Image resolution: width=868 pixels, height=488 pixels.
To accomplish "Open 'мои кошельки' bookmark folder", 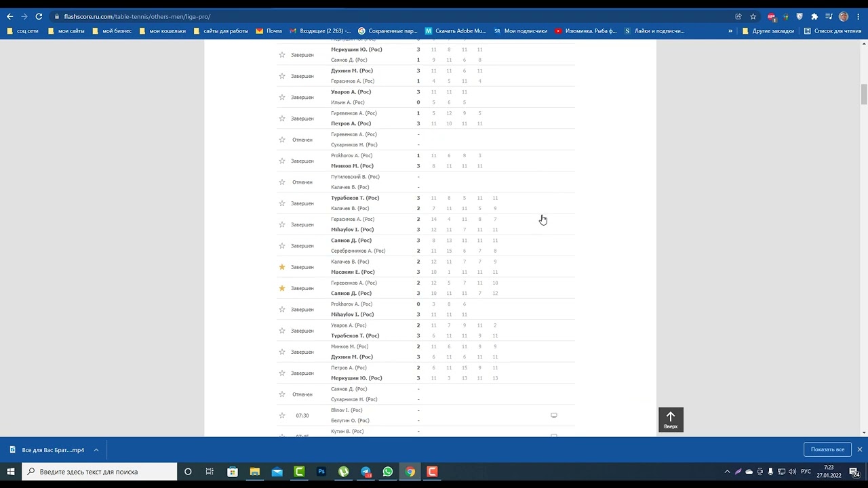I will coord(162,30).
